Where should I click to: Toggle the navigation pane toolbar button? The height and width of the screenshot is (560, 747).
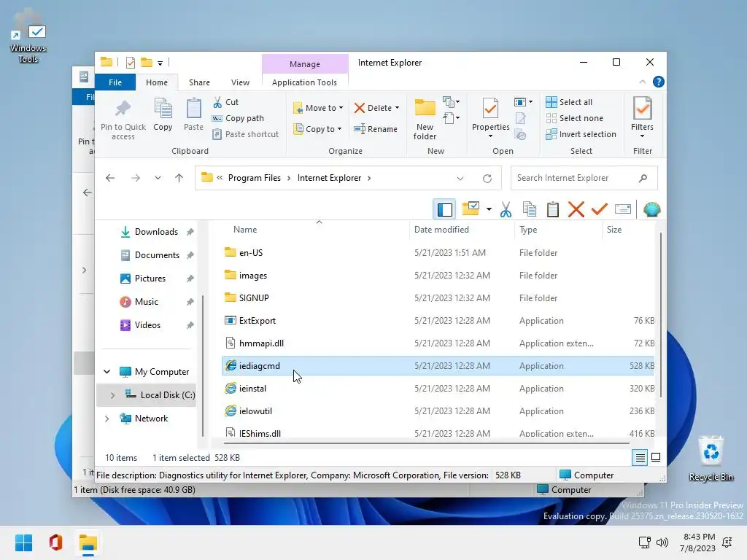click(444, 209)
